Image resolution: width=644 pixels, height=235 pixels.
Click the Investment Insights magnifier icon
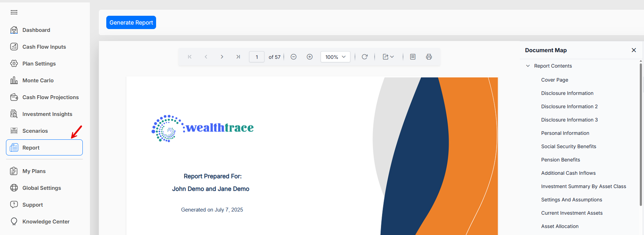click(14, 114)
